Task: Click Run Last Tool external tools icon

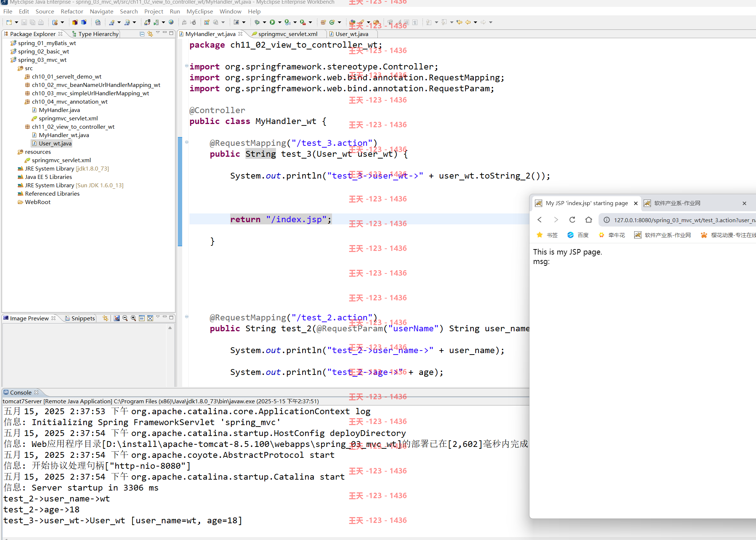Action: coord(303,23)
